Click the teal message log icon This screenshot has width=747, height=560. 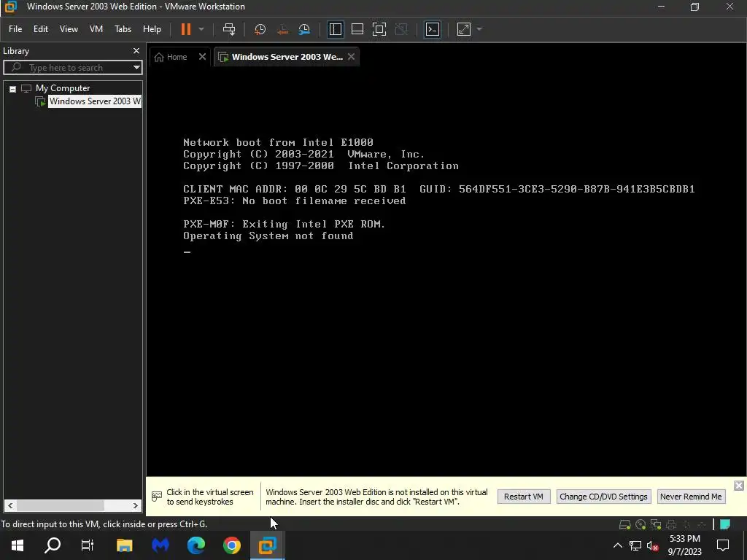click(725, 525)
